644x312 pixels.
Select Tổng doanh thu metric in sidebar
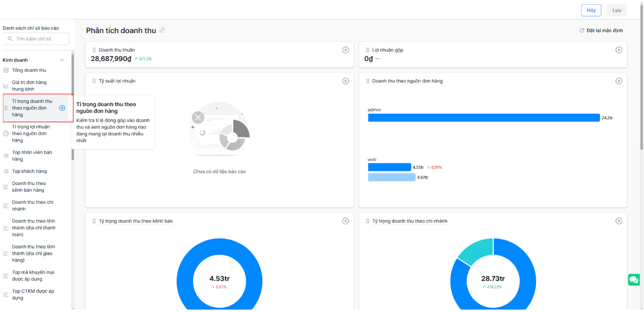click(x=29, y=70)
